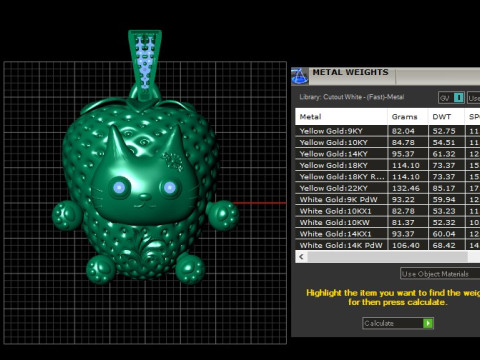Screen dimensions: 480x360
Task: Click the 52.75 DWT cell
Action: tap(446, 131)
